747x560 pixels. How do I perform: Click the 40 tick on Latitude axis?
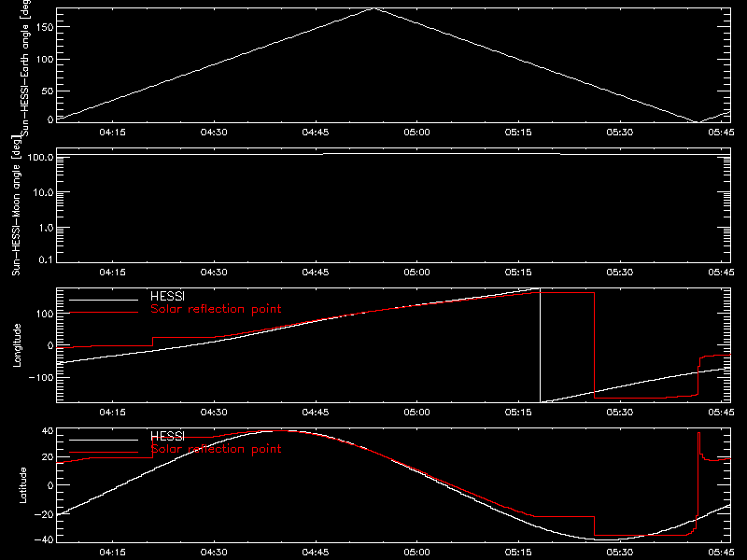point(48,431)
